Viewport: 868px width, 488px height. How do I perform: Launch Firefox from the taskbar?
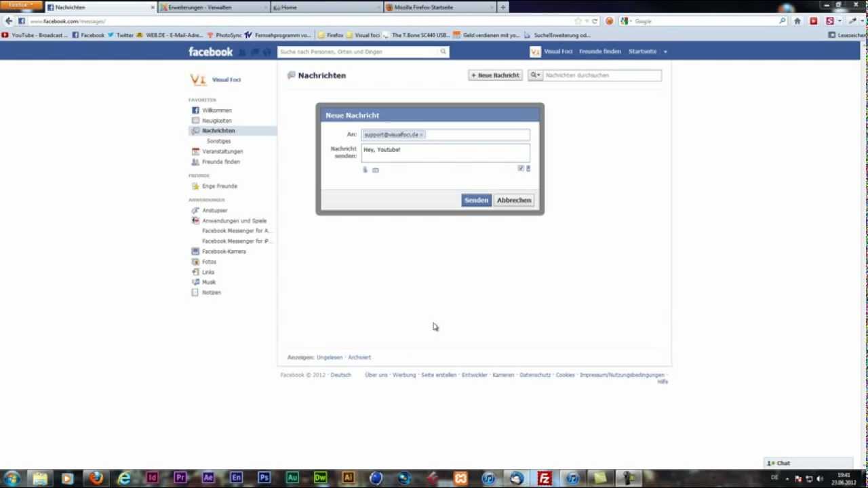click(96, 479)
